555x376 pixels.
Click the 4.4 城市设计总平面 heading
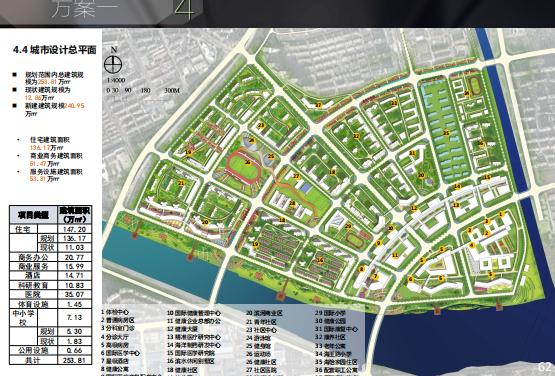[x=55, y=50]
